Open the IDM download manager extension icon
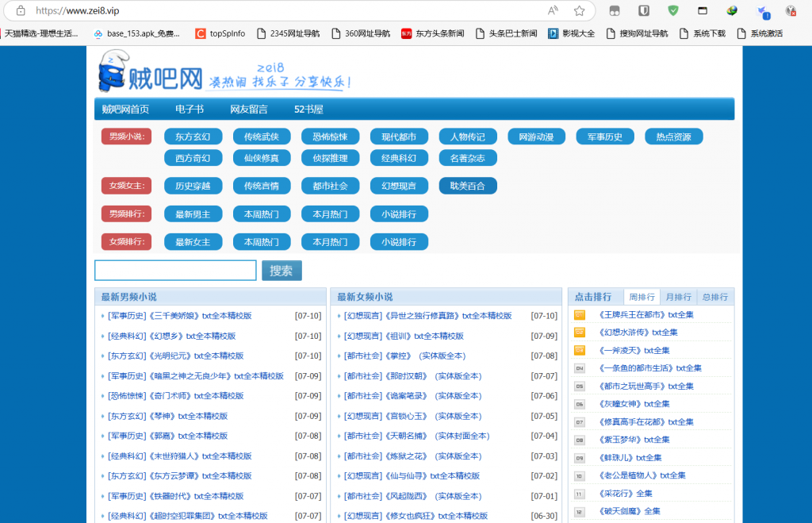Image resolution: width=812 pixels, height=523 pixels. pyautogui.click(x=731, y=10)
